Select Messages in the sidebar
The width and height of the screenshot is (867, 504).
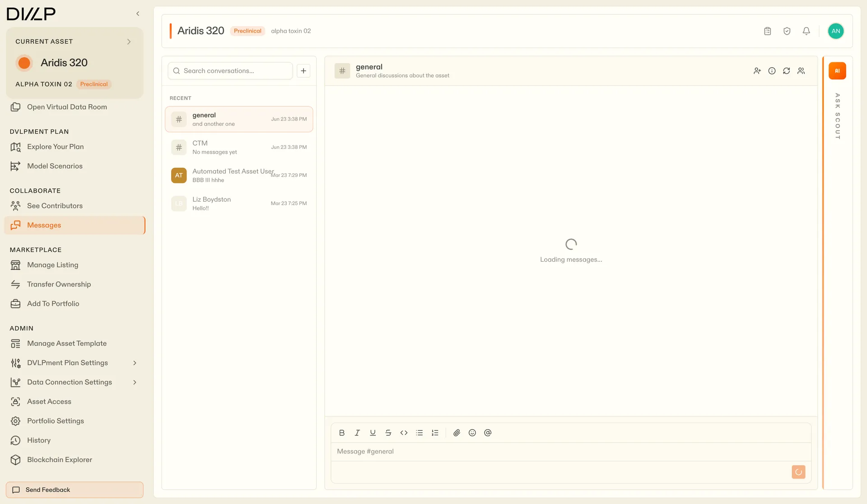coord(75,225)
